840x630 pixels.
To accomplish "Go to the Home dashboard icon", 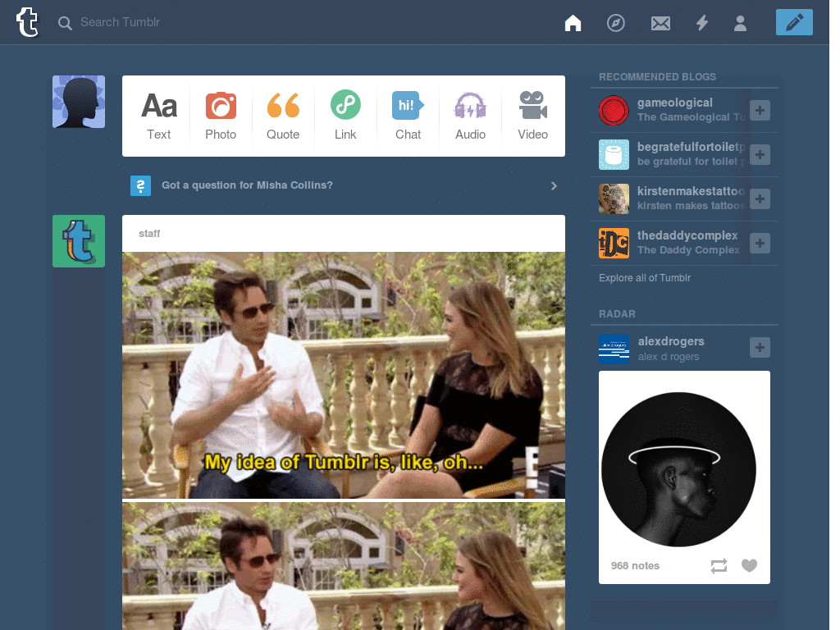I will [x=573, y=23].
